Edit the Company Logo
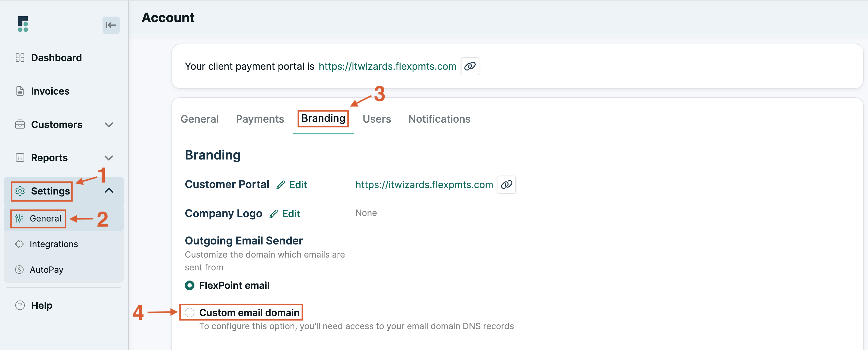The width and height of the screenshot is (868, 350). (x=291, y=213)
